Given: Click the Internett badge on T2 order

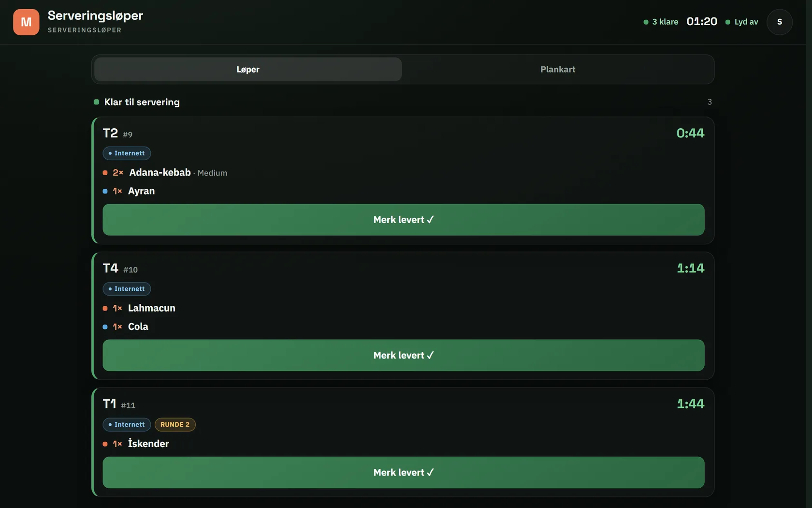Looking at the screenshot, I should [127, 153].
